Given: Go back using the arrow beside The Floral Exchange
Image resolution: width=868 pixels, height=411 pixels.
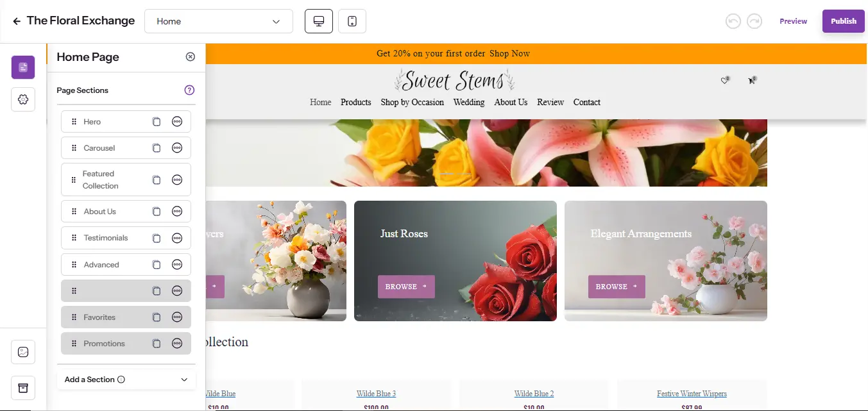Looking at the screenshot, I should pos(17,21).
